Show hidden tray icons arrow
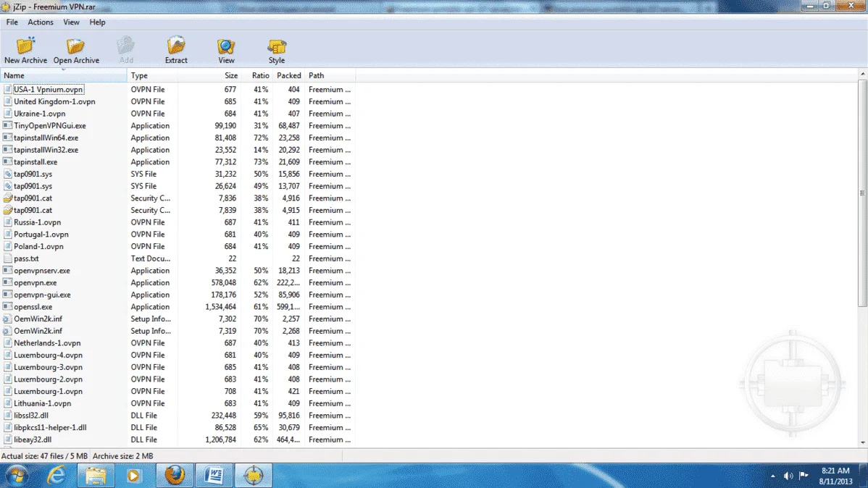The height and width of the screenshot is (488, 868). tap(773, 476)
